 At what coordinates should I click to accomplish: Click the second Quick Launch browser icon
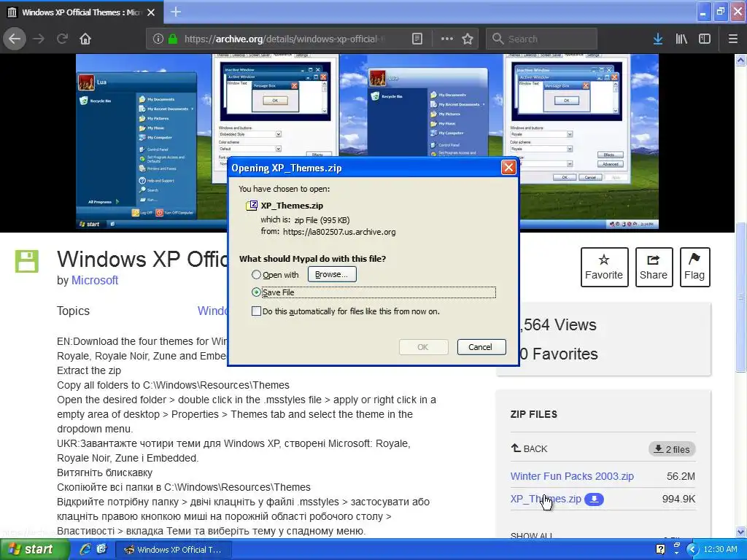pos(101,549)
